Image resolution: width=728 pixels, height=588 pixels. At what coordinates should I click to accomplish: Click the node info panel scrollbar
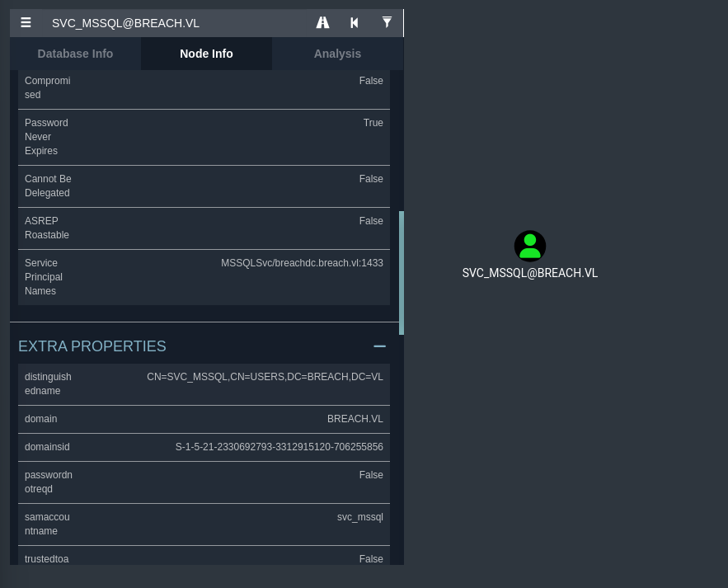click(x=402, y=272)
